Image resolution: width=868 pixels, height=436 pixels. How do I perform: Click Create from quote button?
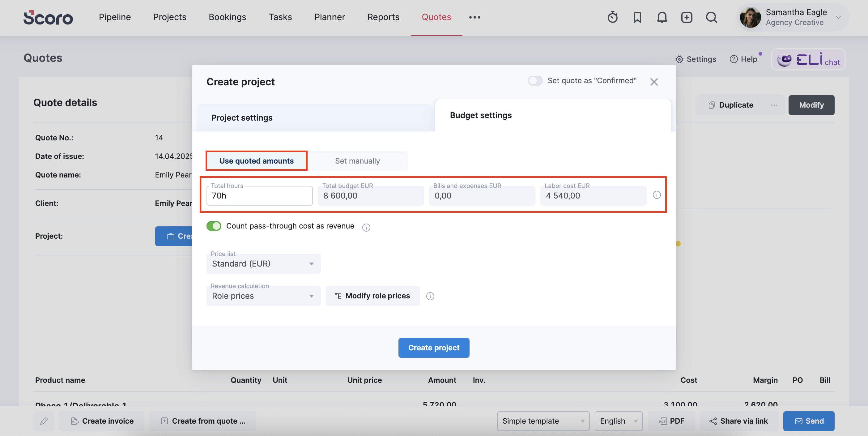click(x=202, y=421)
